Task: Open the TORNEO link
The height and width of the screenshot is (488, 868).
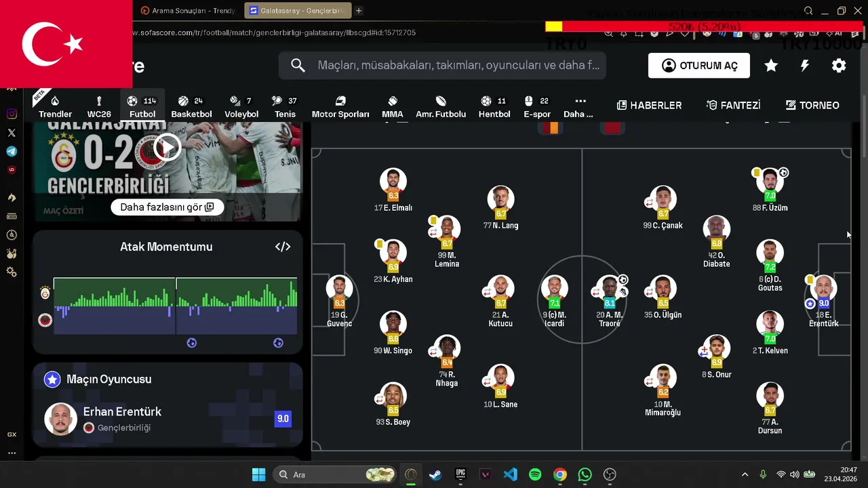Action: (x=812, y=105)
